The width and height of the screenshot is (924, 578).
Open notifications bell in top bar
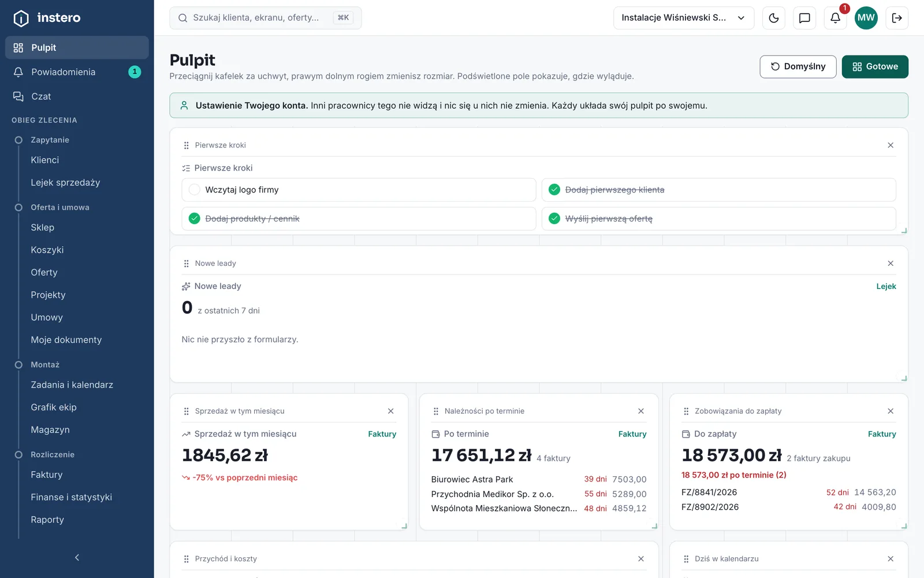835,18
